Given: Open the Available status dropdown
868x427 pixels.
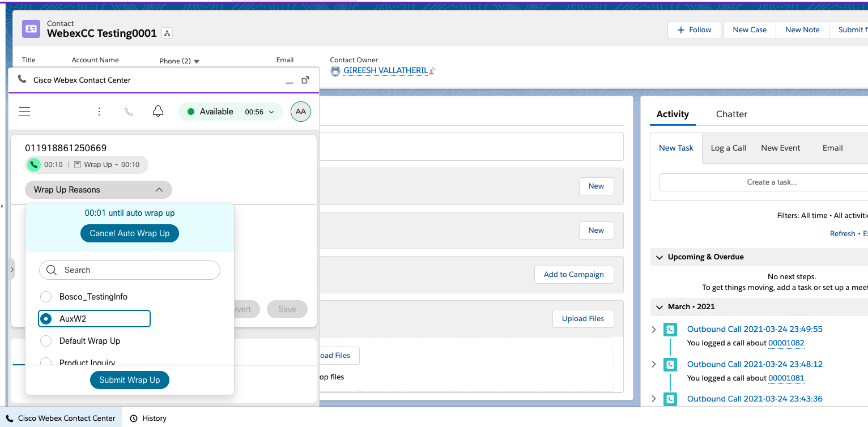Looking at the screenshot, I should point(230,111).
